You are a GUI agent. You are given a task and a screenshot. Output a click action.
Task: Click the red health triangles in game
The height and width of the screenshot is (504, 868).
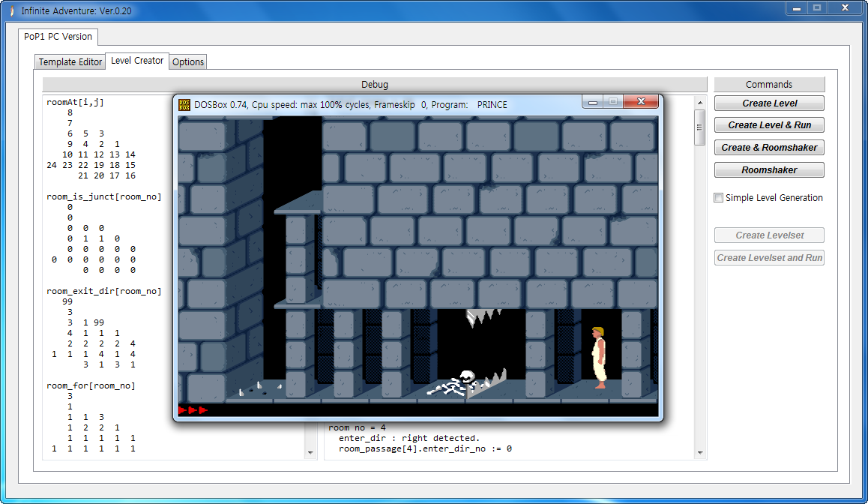[x=193, y=410]
